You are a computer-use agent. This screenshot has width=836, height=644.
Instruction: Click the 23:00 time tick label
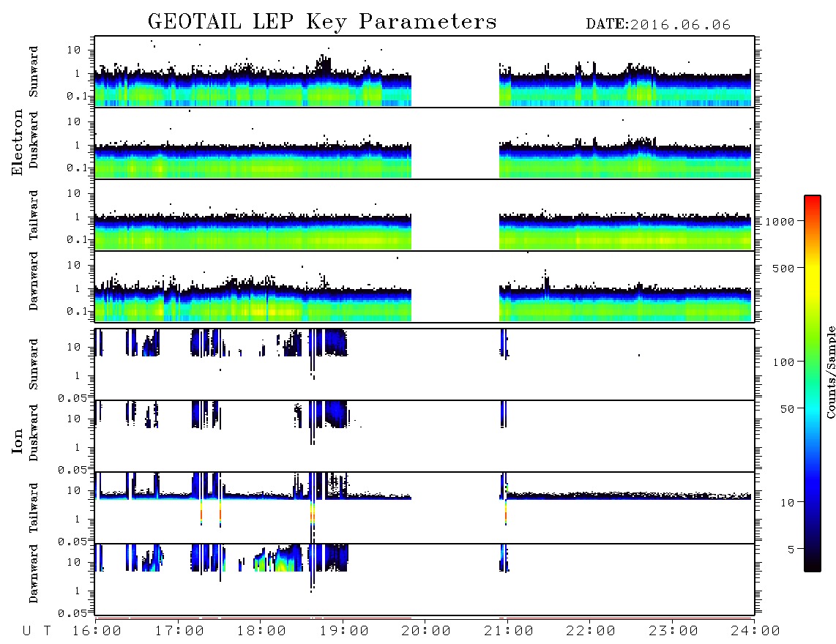coord(673,632)
